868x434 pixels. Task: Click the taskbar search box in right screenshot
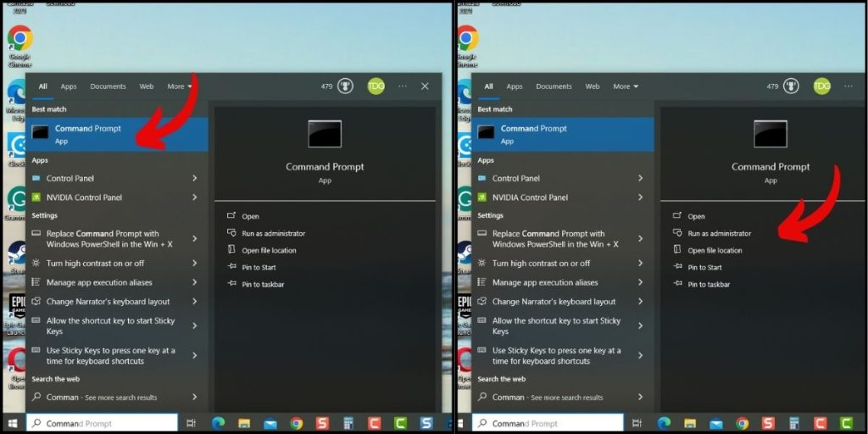(x=548, y=424)
